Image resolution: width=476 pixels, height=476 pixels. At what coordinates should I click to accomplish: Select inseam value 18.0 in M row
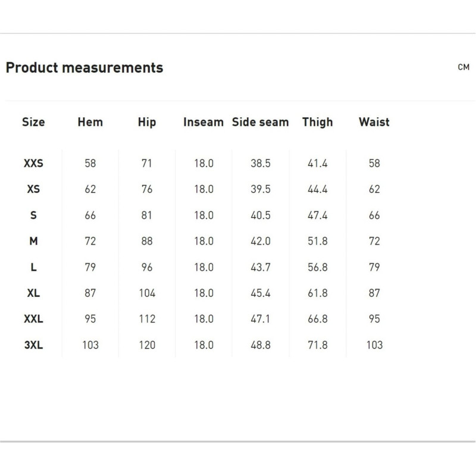203,241
